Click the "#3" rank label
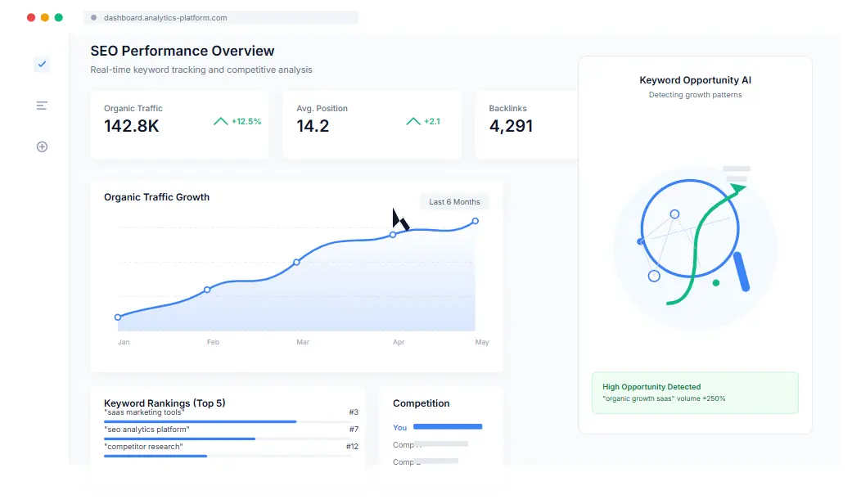The height and width of the screenshot is (504, 852). click(x=354, y=412)
